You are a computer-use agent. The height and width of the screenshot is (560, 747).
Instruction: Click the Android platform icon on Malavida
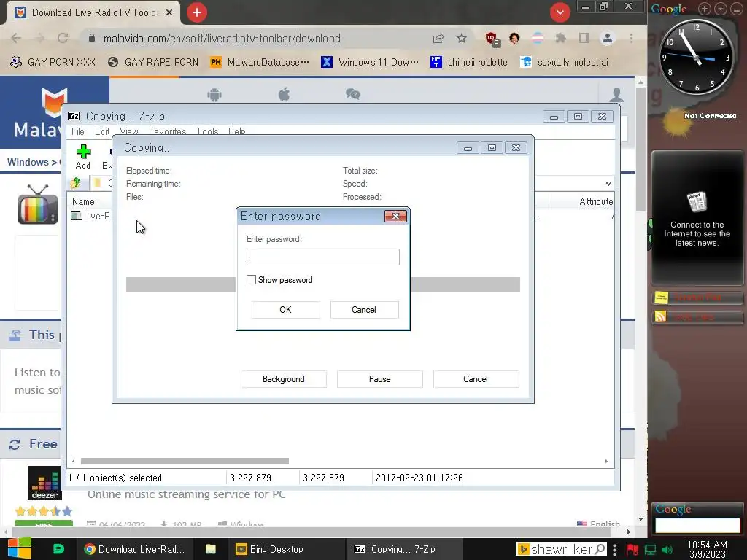[214, 95]
